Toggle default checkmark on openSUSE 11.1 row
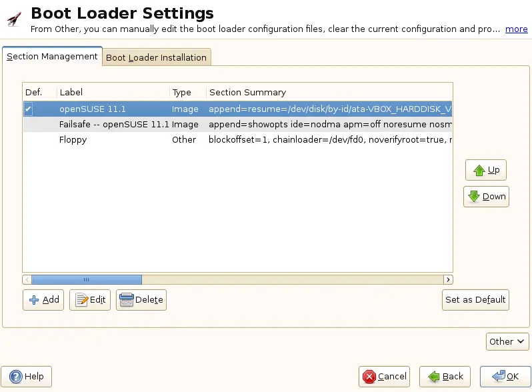This screenshot has width=532, height=392. tap(28, 109)
